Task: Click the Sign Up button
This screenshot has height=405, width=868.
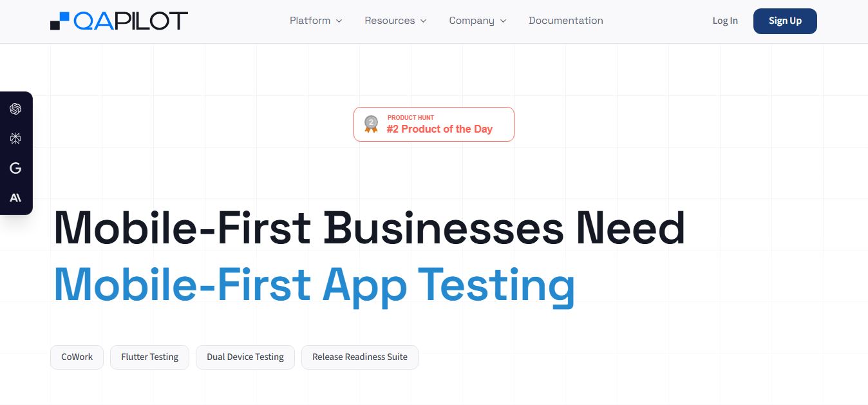Action: coord(785,21)
